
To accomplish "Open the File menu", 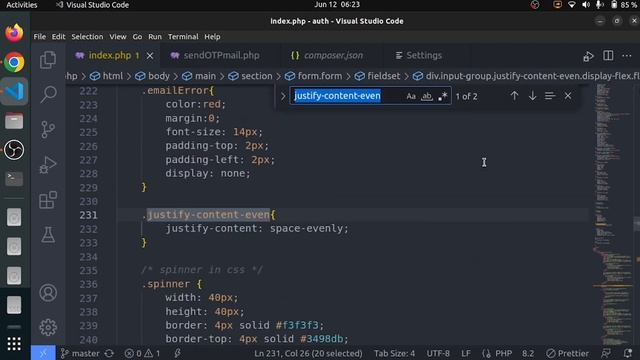I will pyautogui.click(x=40, y=37).
